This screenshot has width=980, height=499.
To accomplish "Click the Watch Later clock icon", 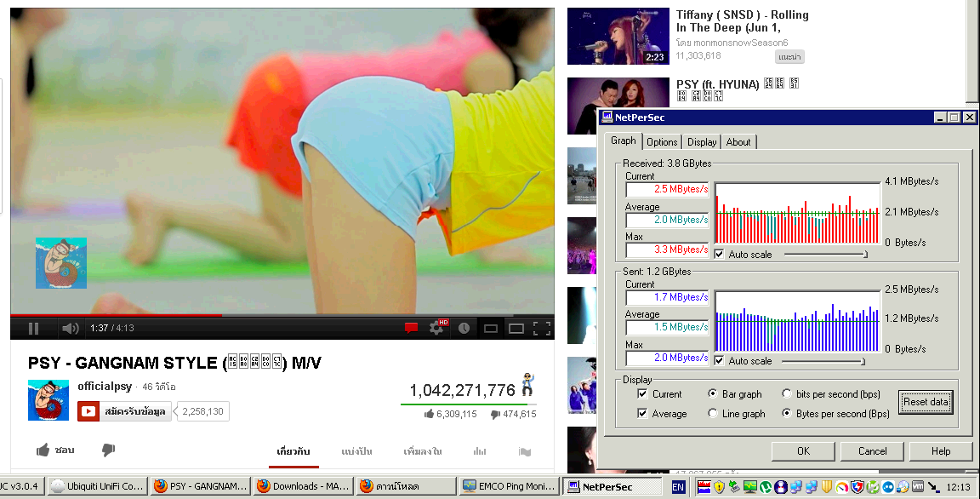I will 464,328.
